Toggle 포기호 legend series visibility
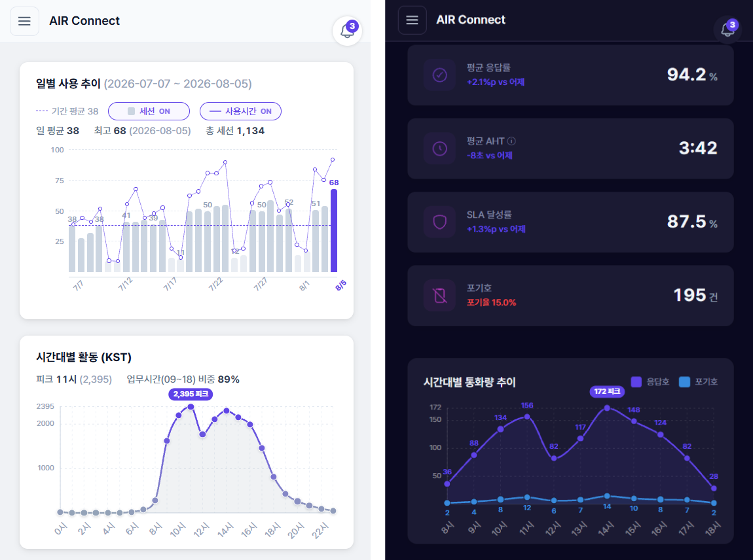 [x=698, y=382]
